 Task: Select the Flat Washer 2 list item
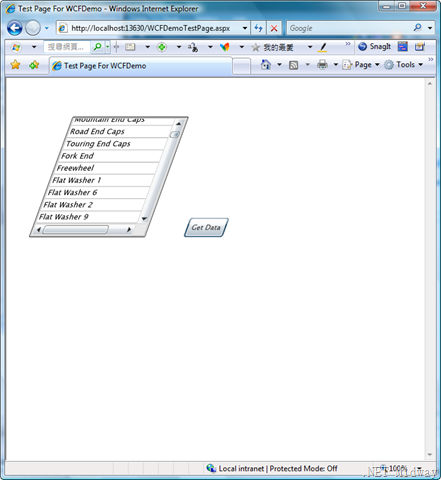pos(93,205)
